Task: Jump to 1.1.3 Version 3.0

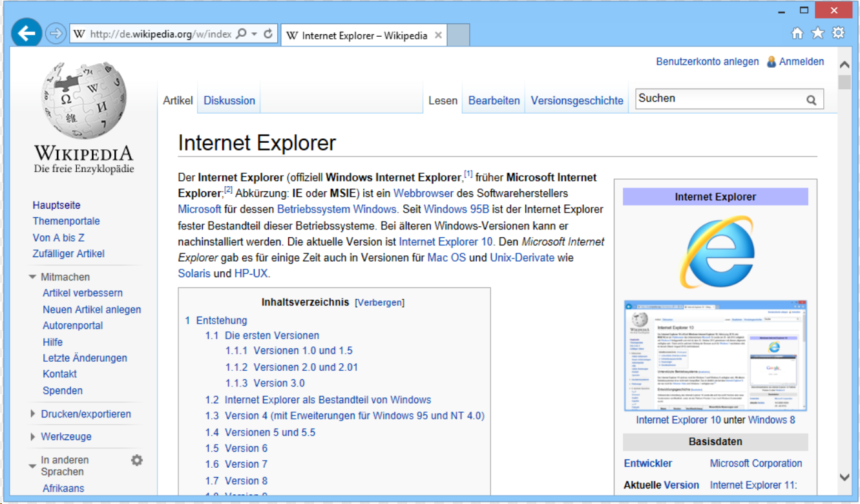Action: point(265,383)
